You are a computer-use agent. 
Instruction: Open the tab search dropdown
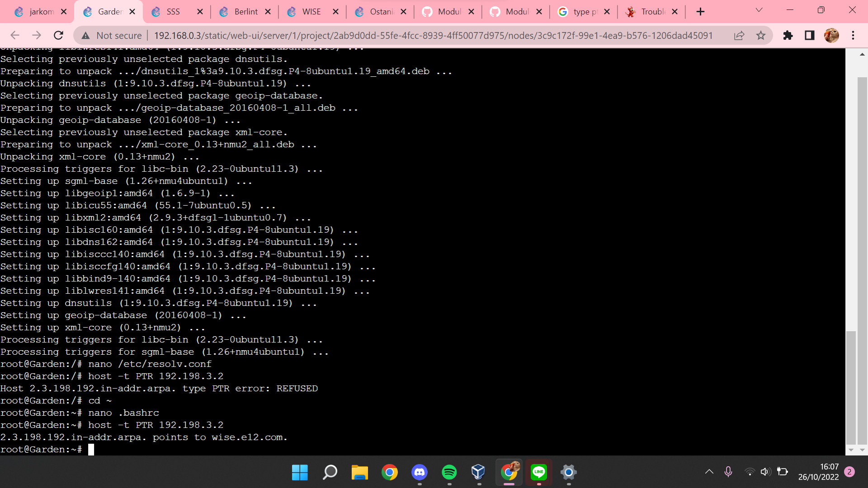[x=759, y=10]
